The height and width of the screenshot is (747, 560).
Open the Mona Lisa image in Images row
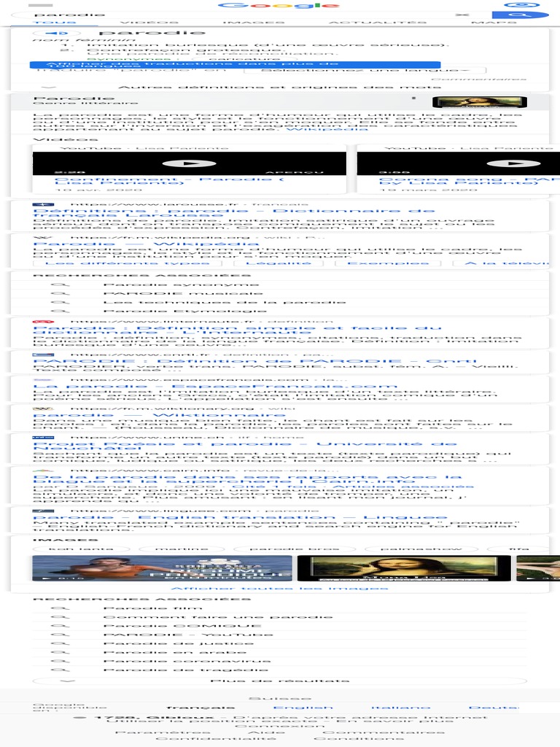point(404,568)
